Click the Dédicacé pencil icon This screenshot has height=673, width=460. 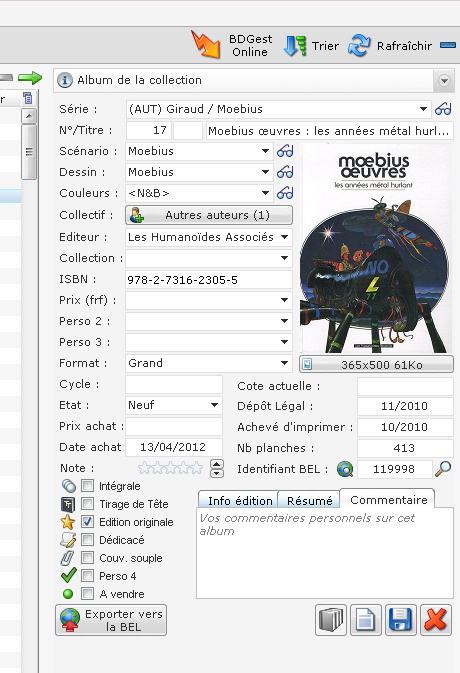[68, 540]
